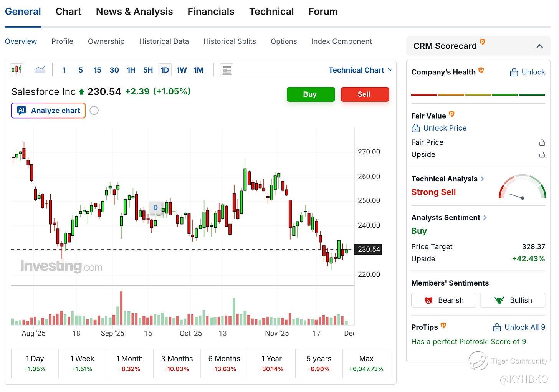Image resolution: width=559 pixels, height=392 pixels.
Task: Vote Bullish in Members' Sentiments
Action: pyautogui.click(x=513, y=300)
